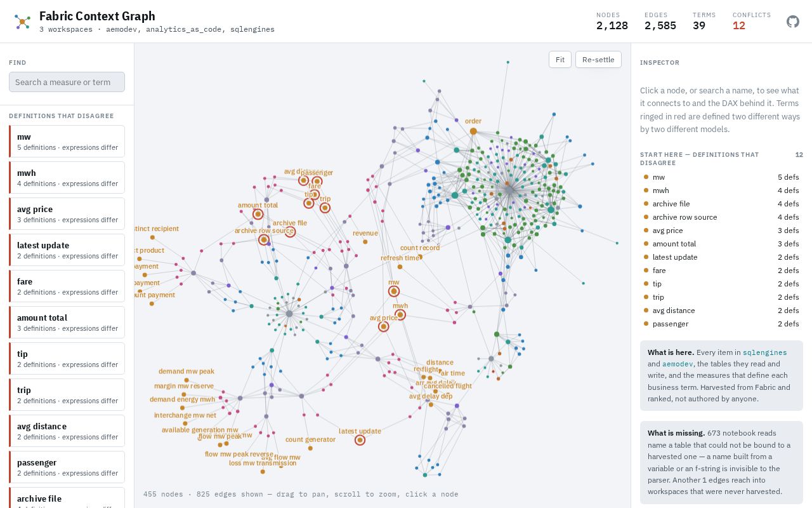This screenshot has height=508, width=812.
Task: Click the 'sqlengines' code link in What is here
Action: tap(764, 352)
